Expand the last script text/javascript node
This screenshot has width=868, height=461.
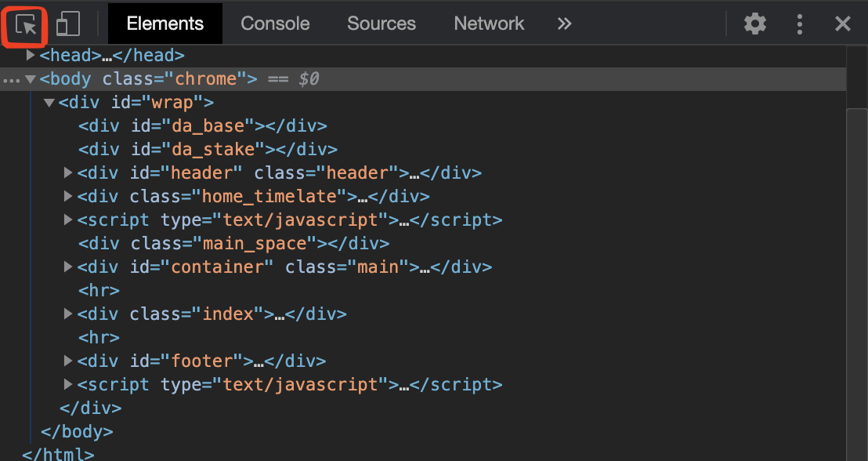pos(68,384)
